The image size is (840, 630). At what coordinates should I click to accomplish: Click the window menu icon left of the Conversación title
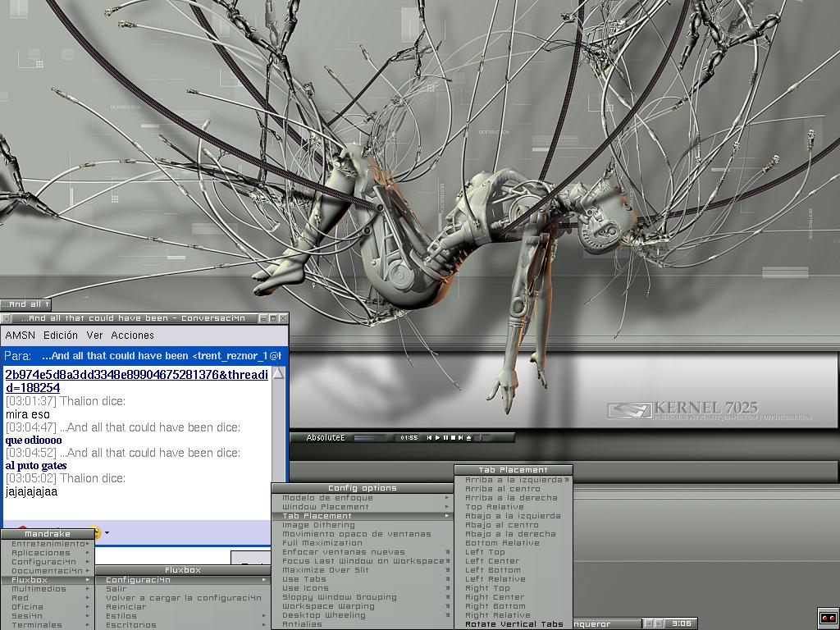pyautogui.click(x=7, y=318)
